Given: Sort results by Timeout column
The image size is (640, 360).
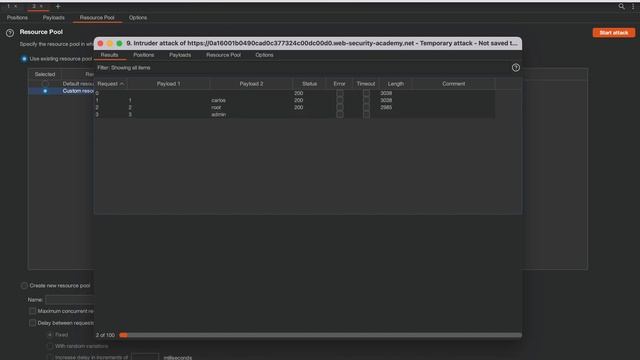Looking at the screenshot, I should point(366,84).
